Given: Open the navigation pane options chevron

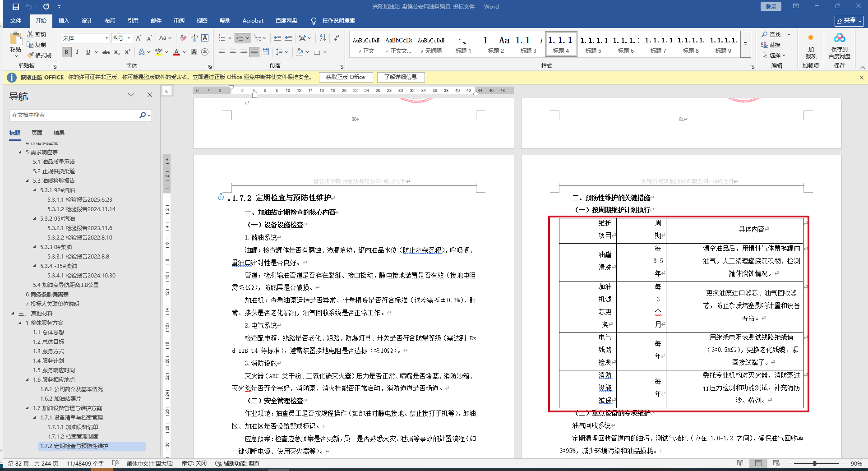Looking at the screenshot, I should pos(131,95).
